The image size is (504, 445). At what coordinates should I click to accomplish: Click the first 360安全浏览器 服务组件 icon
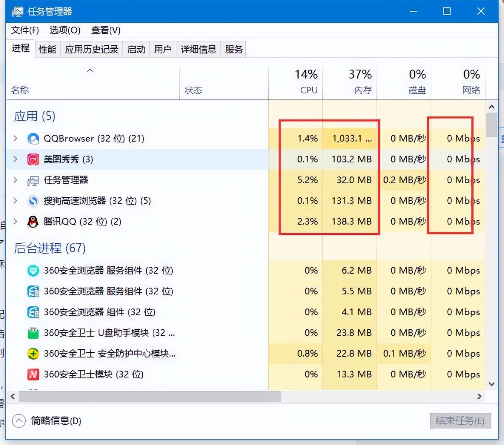33,271
